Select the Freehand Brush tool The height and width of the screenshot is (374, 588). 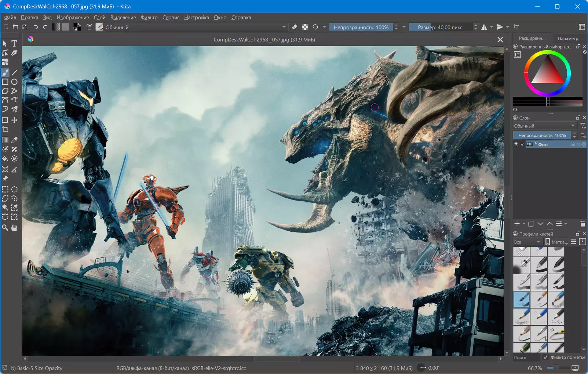pyautogui.click(x=5, y=73)
